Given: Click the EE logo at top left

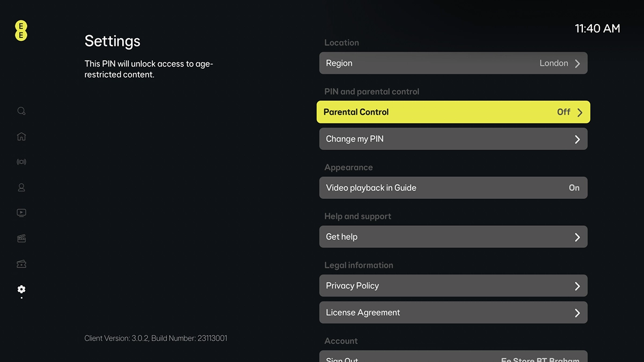Looking at the screenshot, I should click(x=21, y=31).
